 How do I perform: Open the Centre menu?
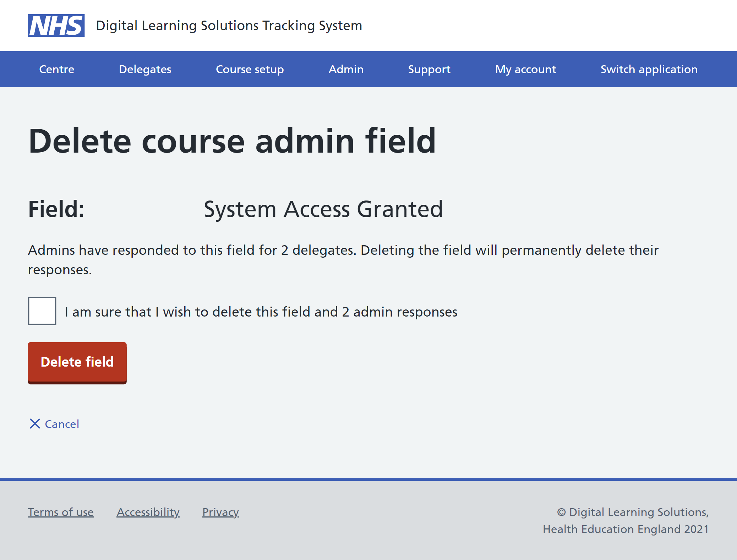56,69
